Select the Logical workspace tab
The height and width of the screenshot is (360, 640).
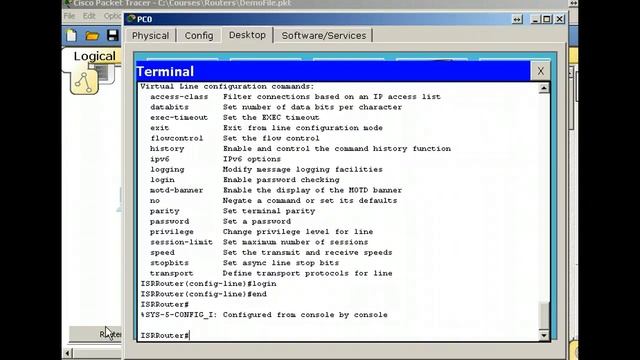coord(94,56)
